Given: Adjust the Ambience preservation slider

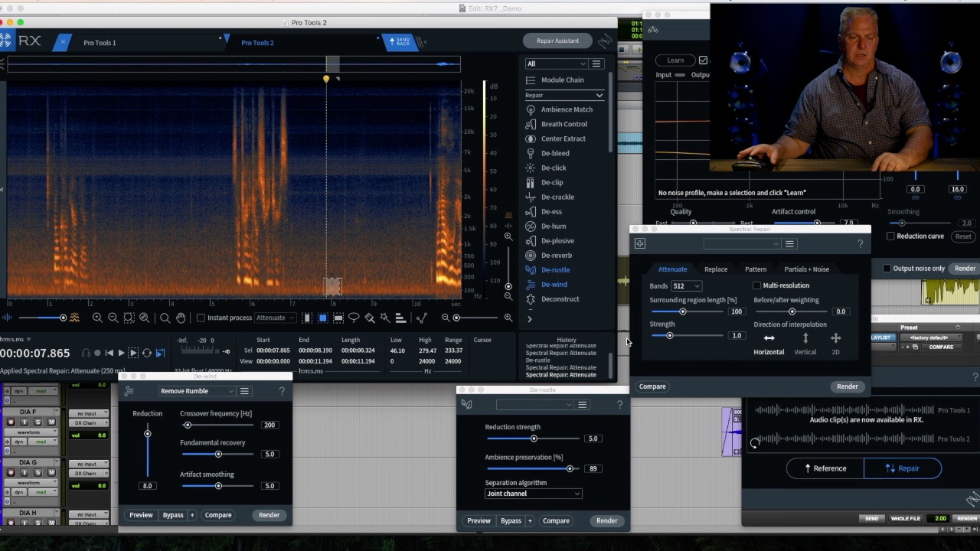Looking at the screenshot, I should (532, 468).
